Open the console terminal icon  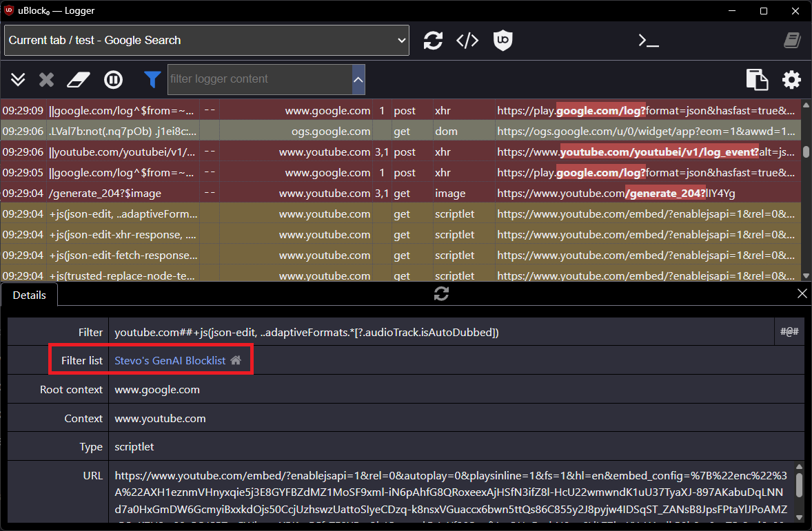[x=649, y=41]
